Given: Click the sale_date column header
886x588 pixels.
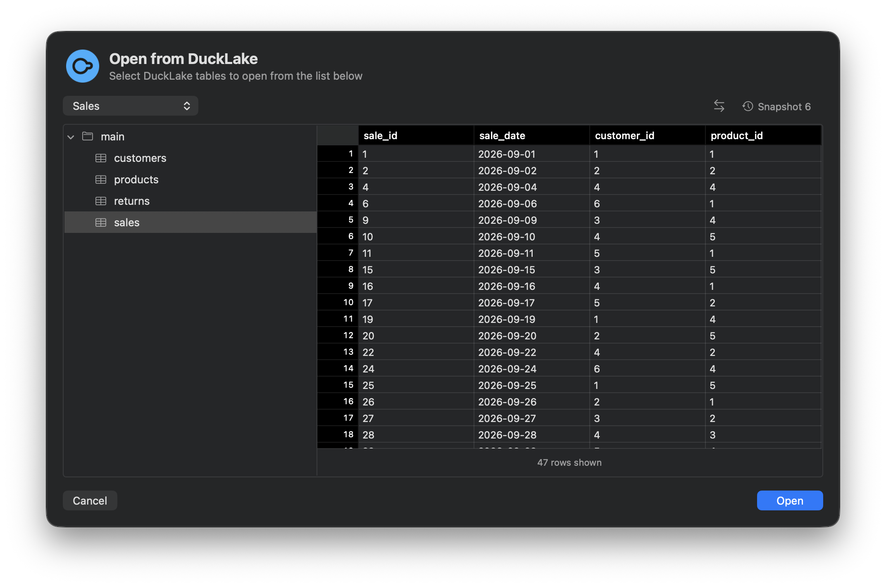Looking at the screenshot, I should click(531, 135).
